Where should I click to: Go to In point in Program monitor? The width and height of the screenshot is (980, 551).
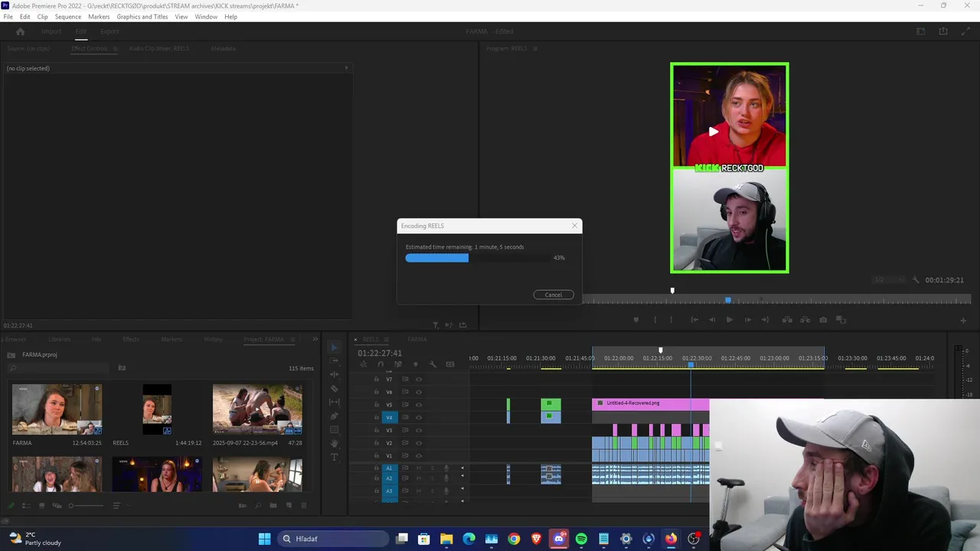pos(694,320)
